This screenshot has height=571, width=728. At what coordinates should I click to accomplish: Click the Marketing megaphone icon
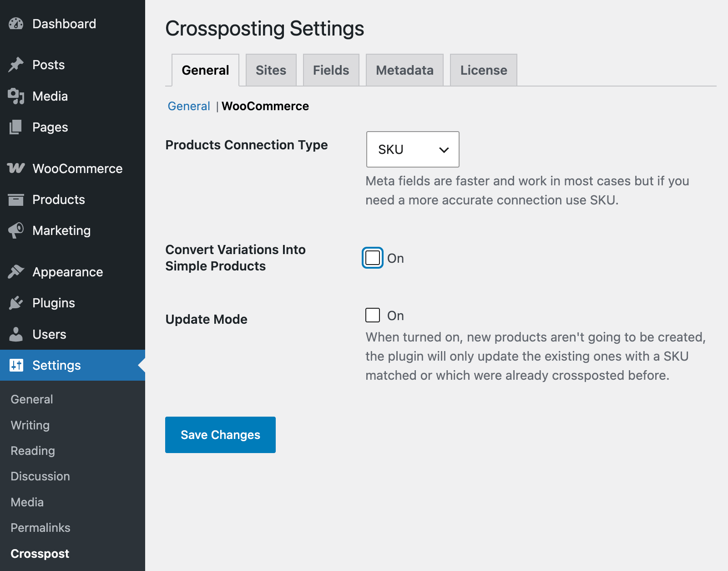[x=16, y=230]
